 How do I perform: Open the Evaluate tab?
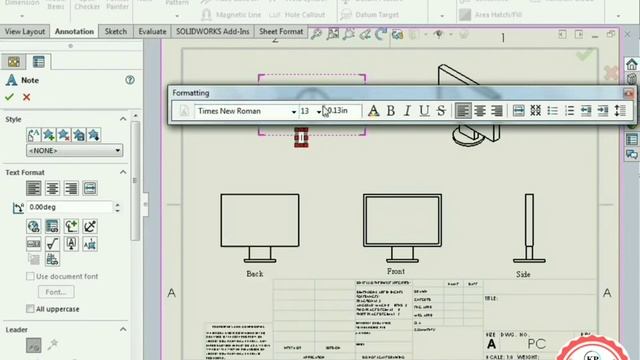[x=152, y=31]
